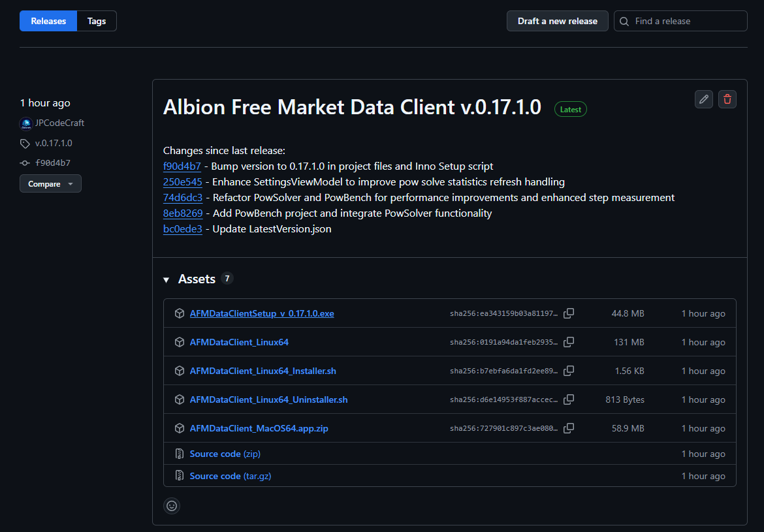The image size is (764, 532).
Task: Copy SHA256 hash for AFMDataClientSetup exe
Action: tap(569, 313)
